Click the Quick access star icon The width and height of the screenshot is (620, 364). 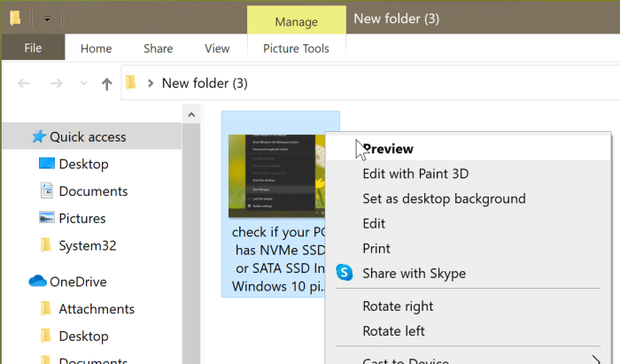click(x=39, y=136)
